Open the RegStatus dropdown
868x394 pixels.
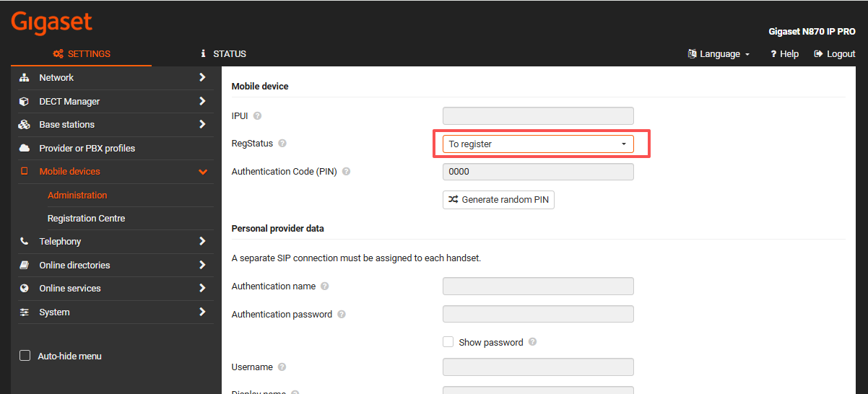coord(538,144)
